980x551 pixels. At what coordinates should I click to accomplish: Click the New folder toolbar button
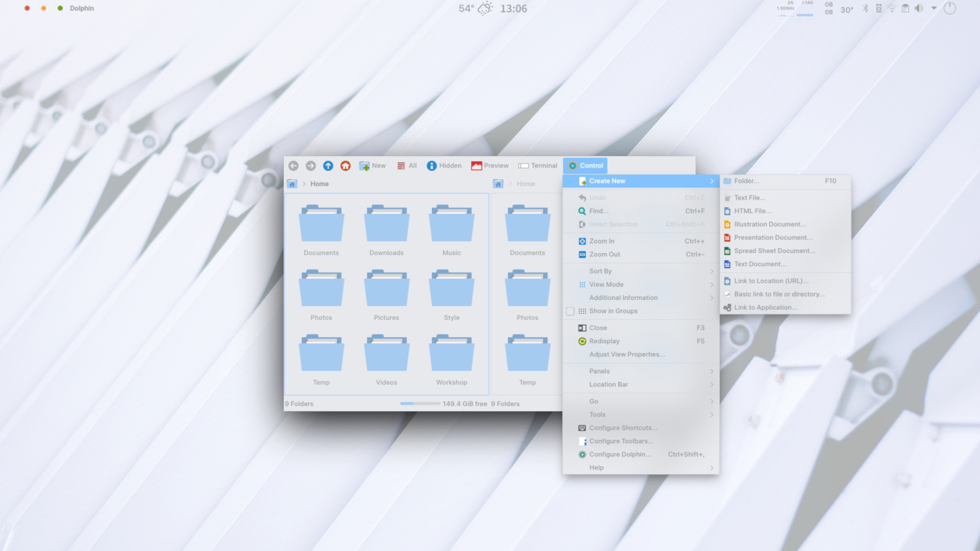[x=373, y=166]
